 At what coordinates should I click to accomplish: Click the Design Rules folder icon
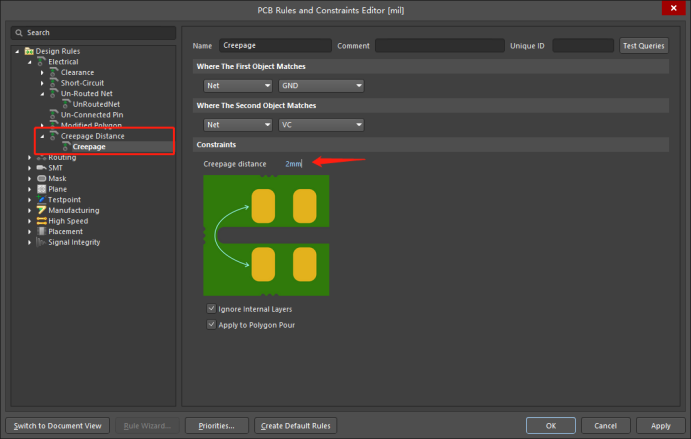pyautogui.click(x=29, y=51)
